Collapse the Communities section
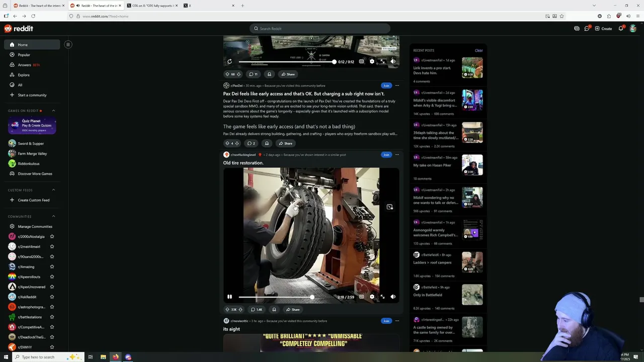The width and height of the screenshot is (644, 362). (x=53, y=216)
